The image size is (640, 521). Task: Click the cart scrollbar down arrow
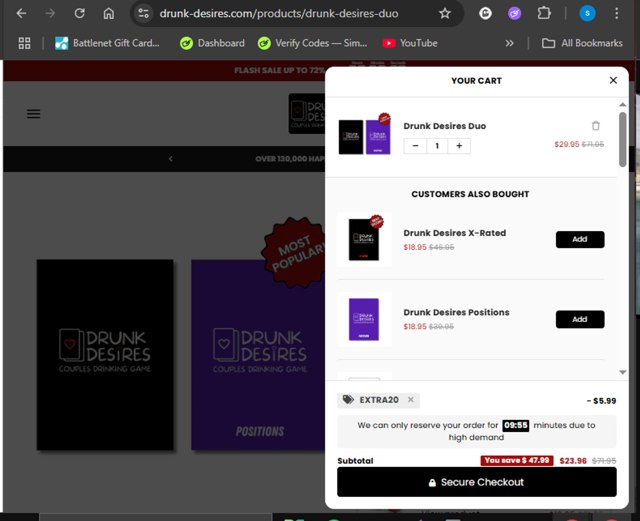622,372
